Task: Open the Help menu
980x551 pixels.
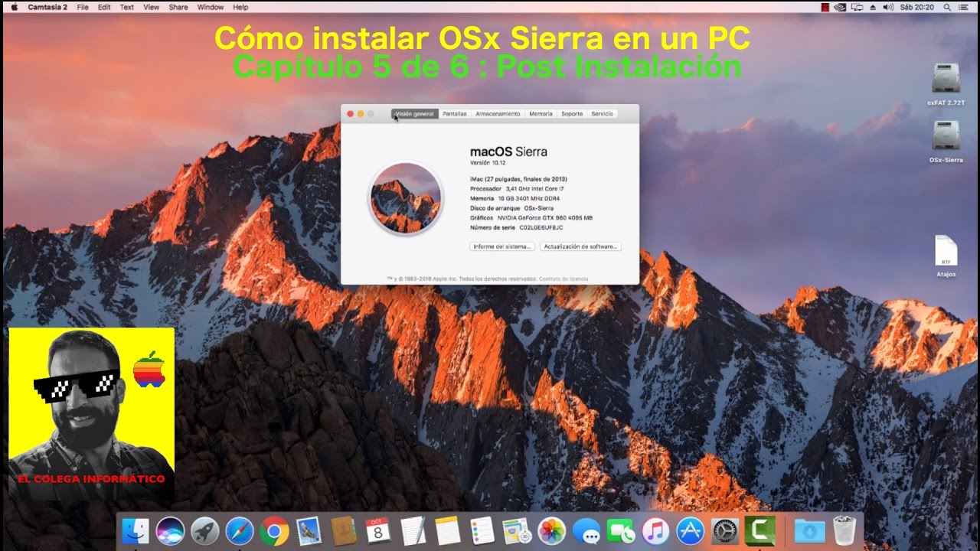Action: tap(240, 7)
